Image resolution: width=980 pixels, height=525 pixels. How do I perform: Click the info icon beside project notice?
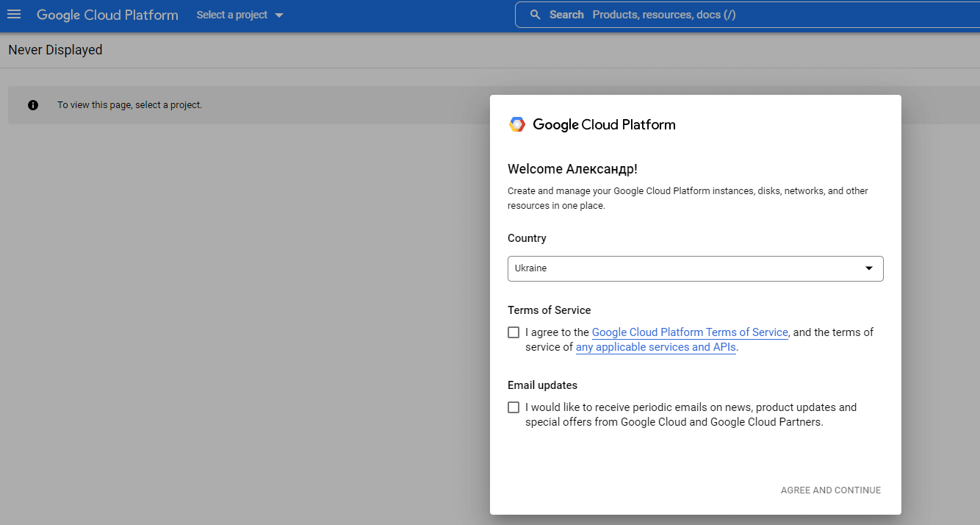[33, 105]
